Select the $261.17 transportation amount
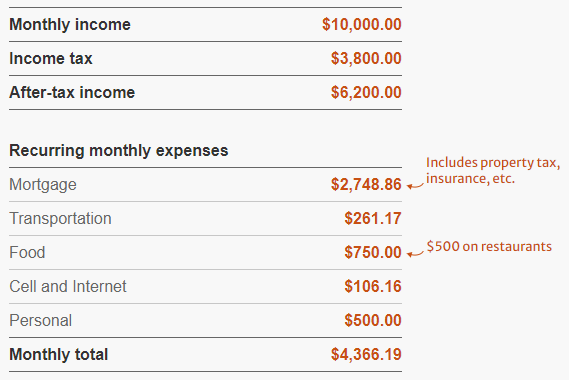The width and height of the screenshot is (569, 380). [x=373, y=218]
